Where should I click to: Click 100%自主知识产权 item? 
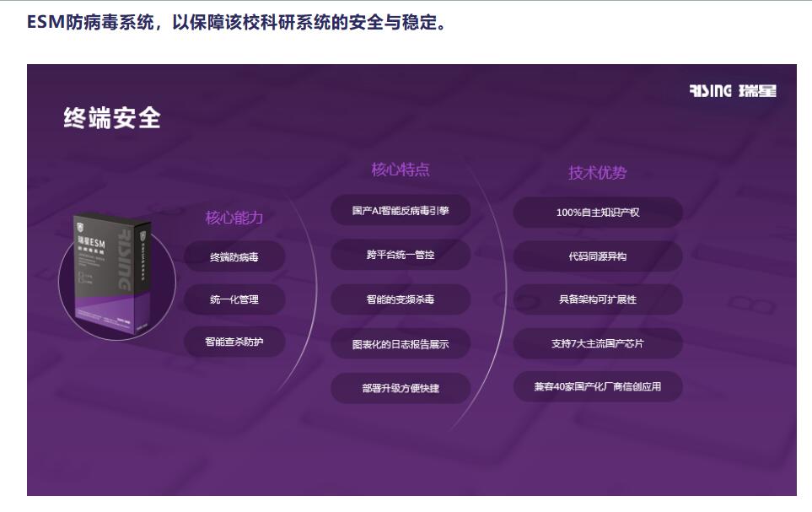tap(598, 212)
